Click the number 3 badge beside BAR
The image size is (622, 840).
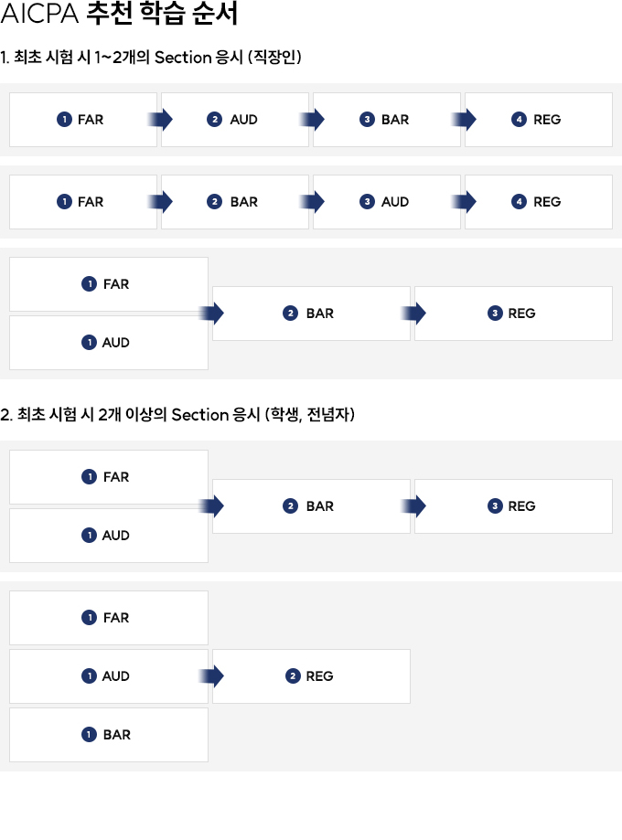coord(367,120)
